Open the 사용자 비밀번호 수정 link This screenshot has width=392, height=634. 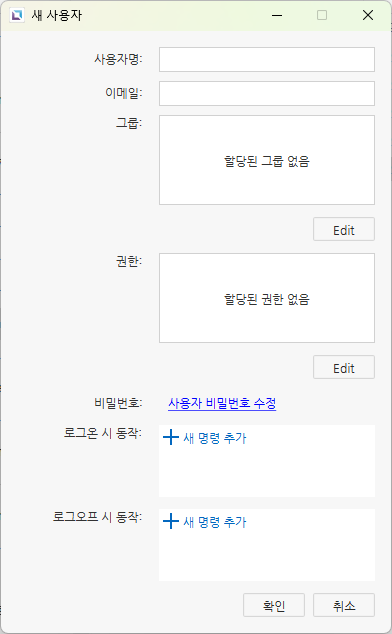click(x=222, y=403)
